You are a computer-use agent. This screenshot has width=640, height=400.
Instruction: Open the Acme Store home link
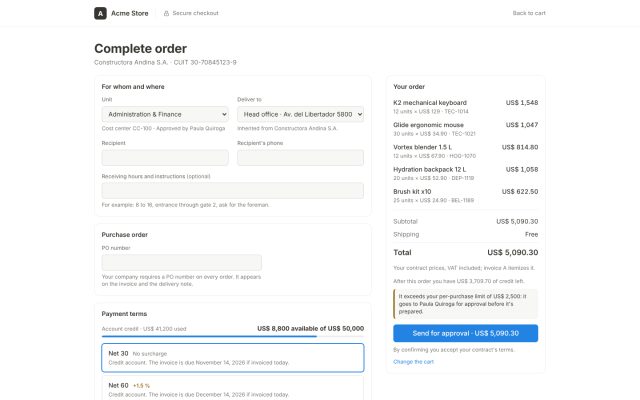121,13
